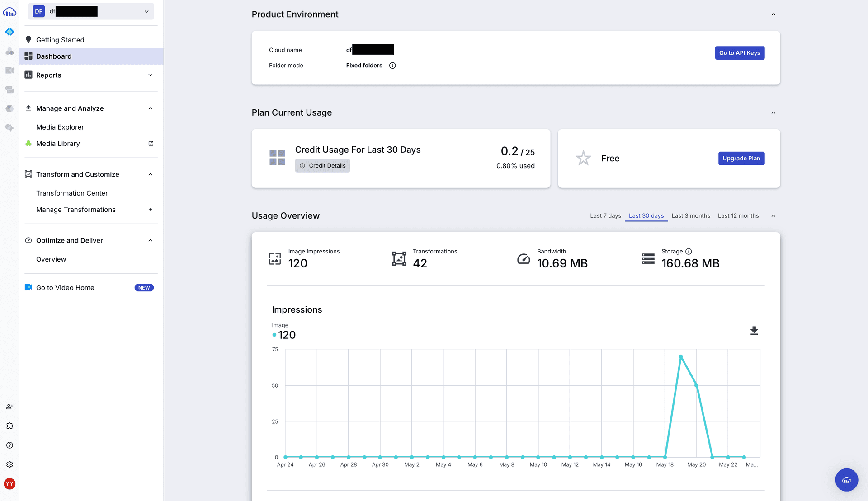The height and width of the screenshot is (501, 868).
Task: Select Last 12 months range
Action: (738, 215)
